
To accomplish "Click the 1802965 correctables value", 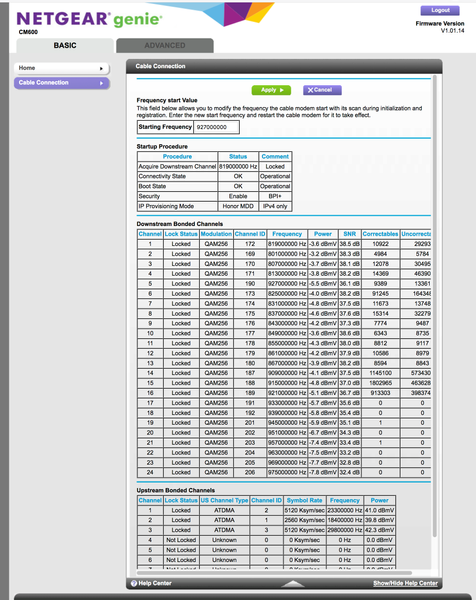I will pyautogui.click(x=380, y=383).
